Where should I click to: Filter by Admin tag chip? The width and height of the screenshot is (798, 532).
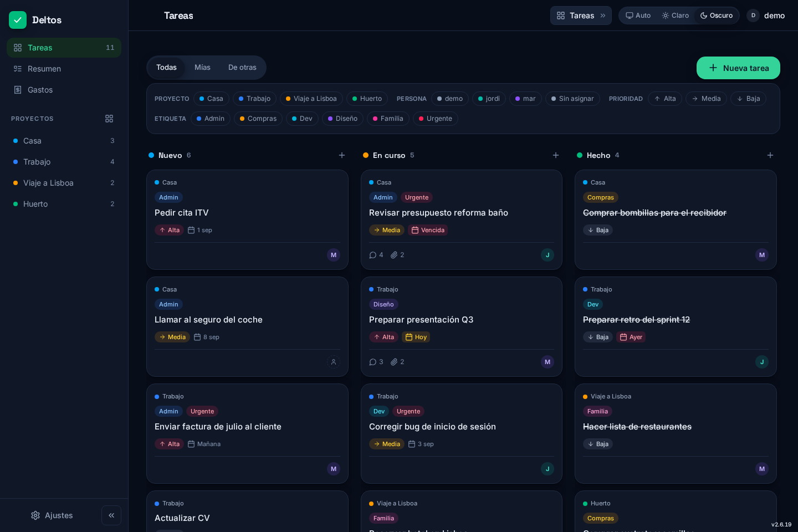click(x=211, y=119)
